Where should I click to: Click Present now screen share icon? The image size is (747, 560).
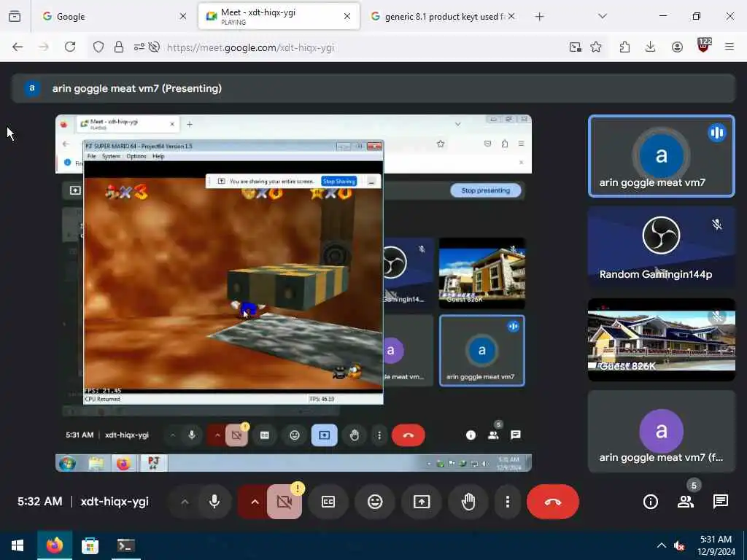click(x=422, y=502)
